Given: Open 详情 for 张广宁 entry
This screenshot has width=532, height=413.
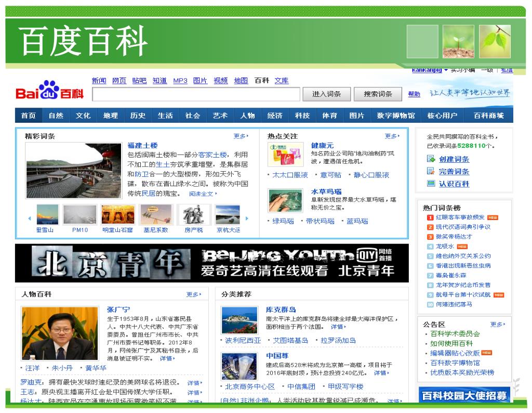Looking at the screenshot, I should coord(167,358).
